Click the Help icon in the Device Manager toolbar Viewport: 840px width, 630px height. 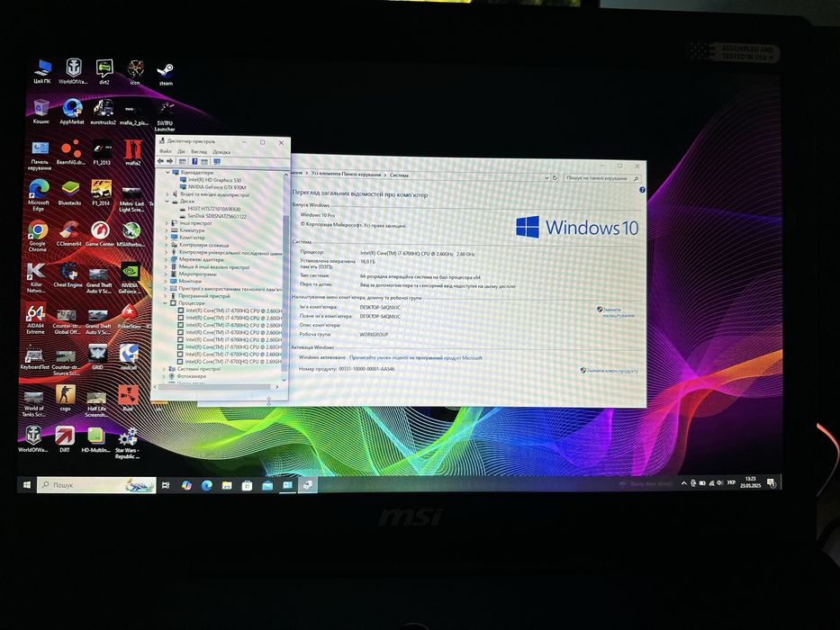point(194,161)
